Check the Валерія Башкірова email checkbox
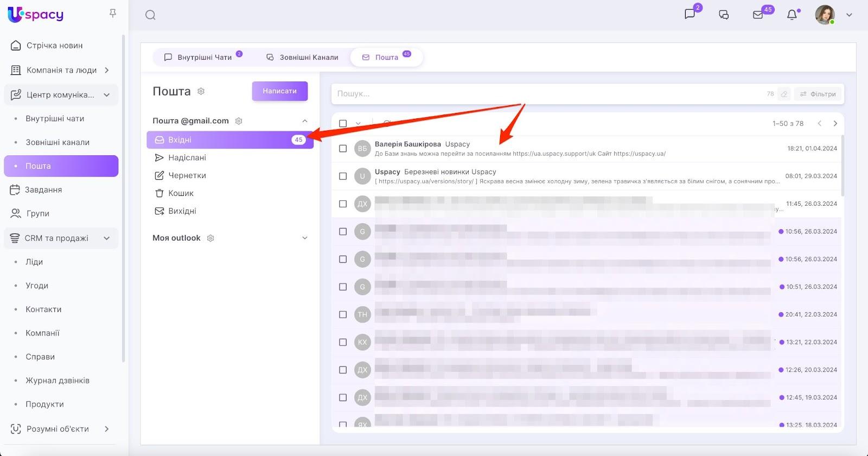This screenshot has width=868, height=456. point(343,149)
